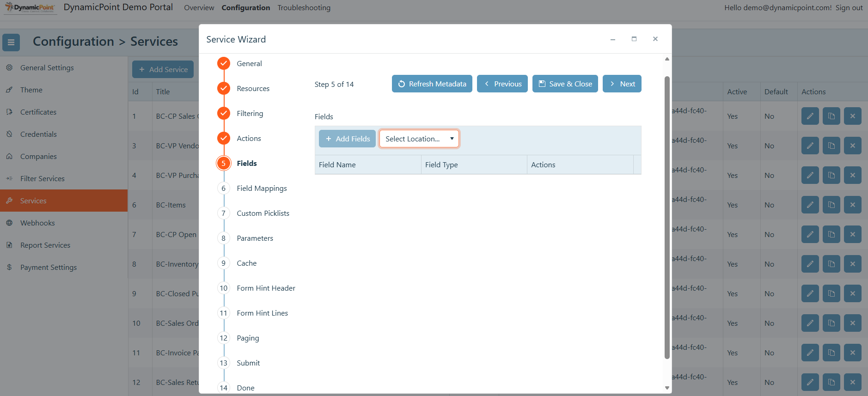Click the Theme brush icon
The width and height of the screenshot is (868, 396).
[9, 90]
